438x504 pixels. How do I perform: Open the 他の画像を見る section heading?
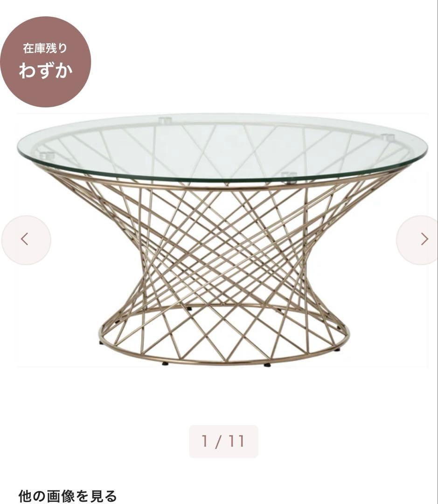pyautogui.click(x=68, y=496)
